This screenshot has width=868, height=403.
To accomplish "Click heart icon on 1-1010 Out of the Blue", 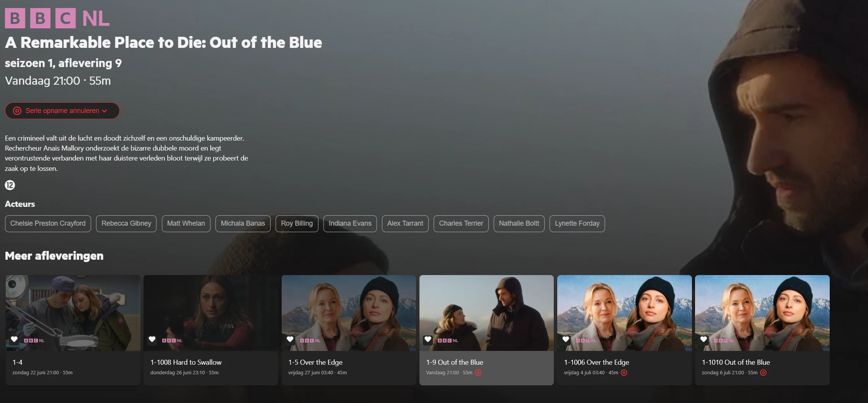I will pos(703,339).
